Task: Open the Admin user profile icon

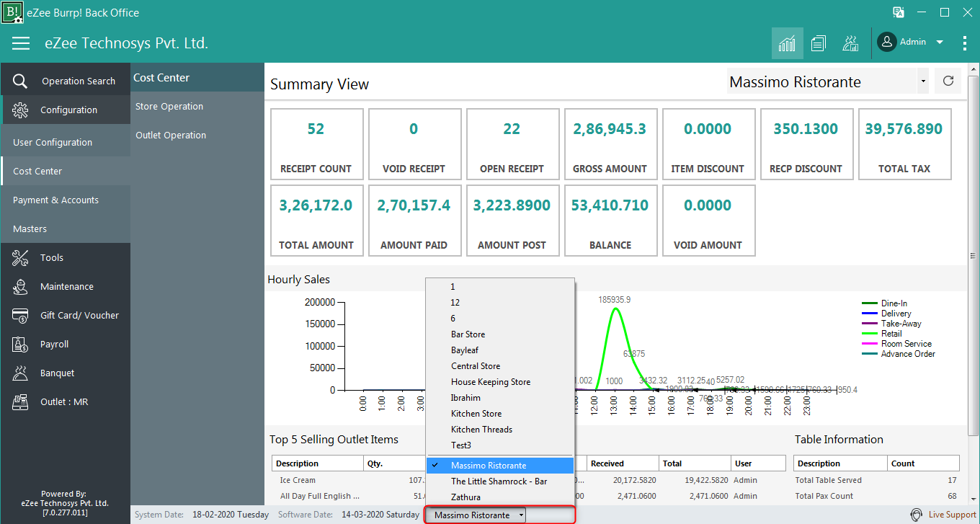Action: pos(886,43)
